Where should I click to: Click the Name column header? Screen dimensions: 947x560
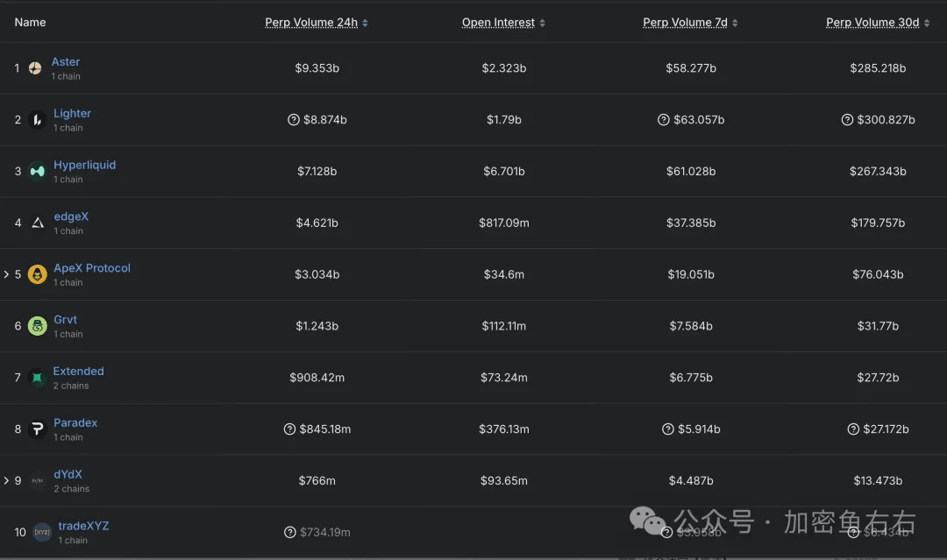point(30,22)
